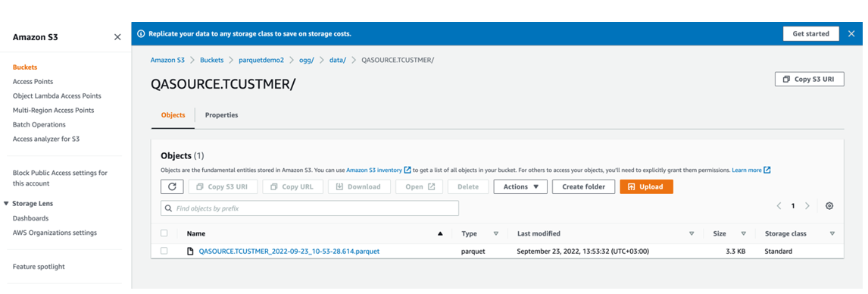Open the Amazon S3 inventory link
This screenshot has height=294, width=868.
tap(375, 170)
